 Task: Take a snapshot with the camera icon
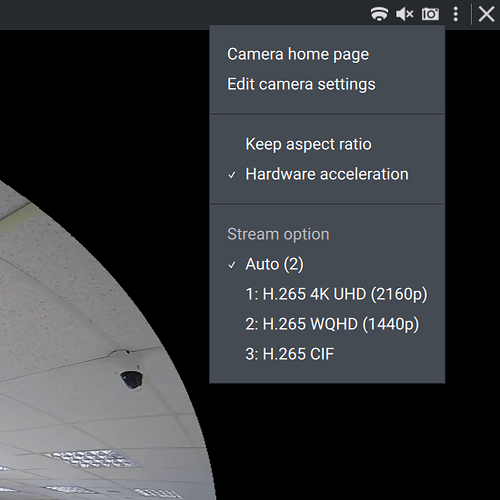430,14
